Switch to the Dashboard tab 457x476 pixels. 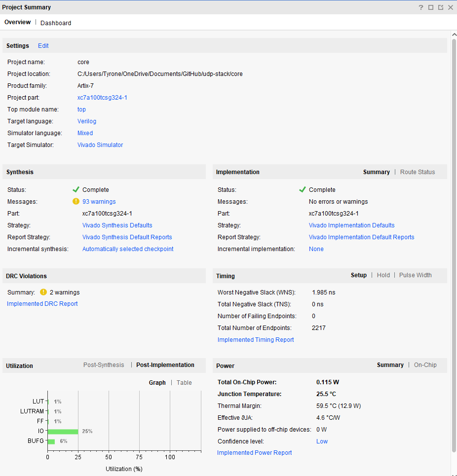[x=56, y=23]
